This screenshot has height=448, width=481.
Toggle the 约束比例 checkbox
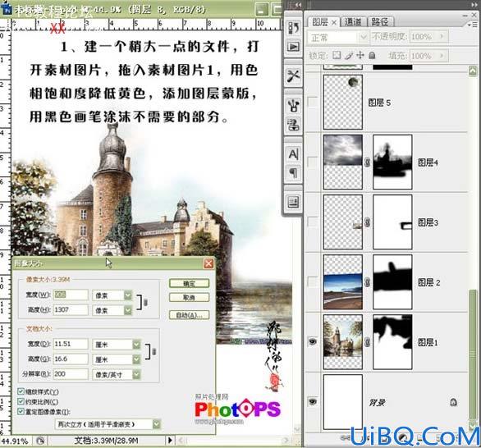(21, 401)
